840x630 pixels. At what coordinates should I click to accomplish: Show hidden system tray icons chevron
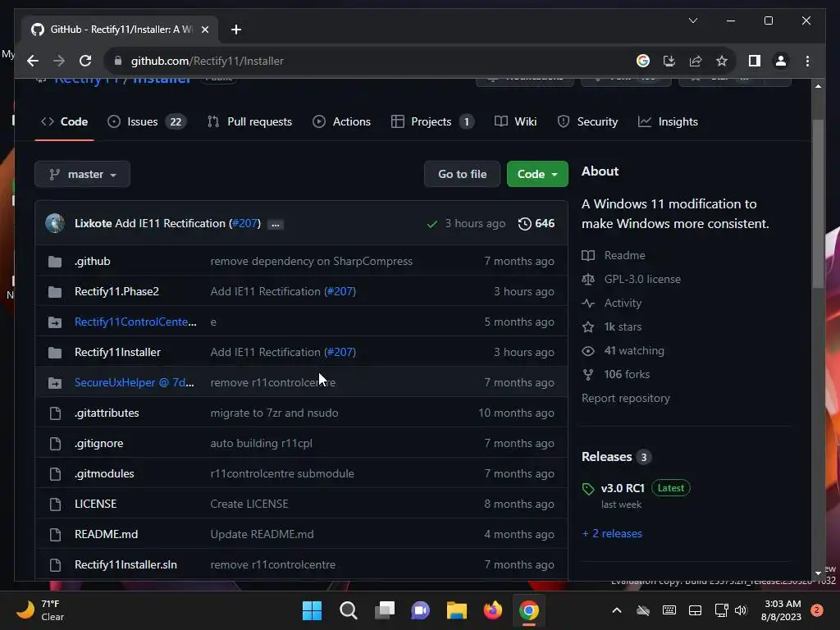(617, 610)
